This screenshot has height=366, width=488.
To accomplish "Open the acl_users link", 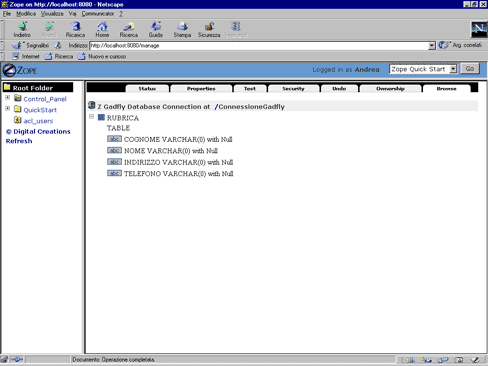I will [38, 121].
